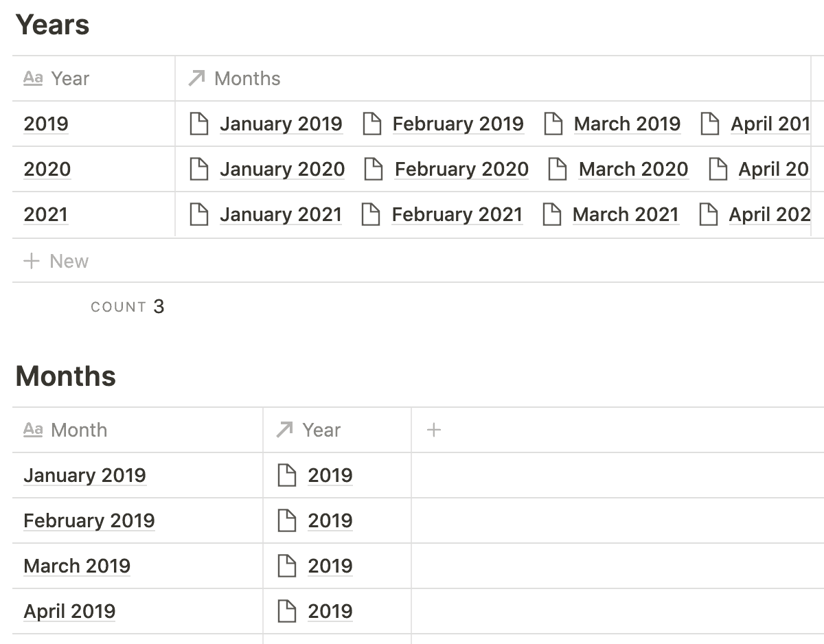Viewport: 824px width, 644px height.
Task: Open the Months column header menu
Action: (247, 78)
